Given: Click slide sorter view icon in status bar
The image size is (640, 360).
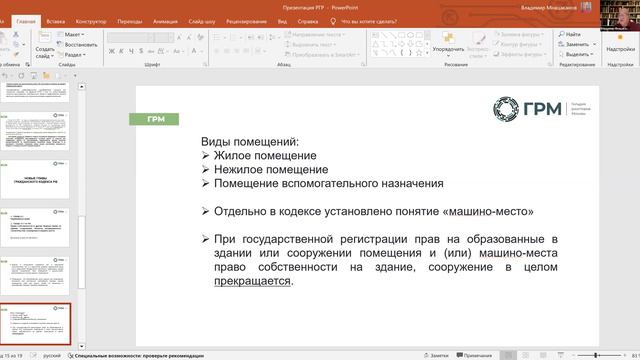Looking at the screenshot, I should (526, 356).
